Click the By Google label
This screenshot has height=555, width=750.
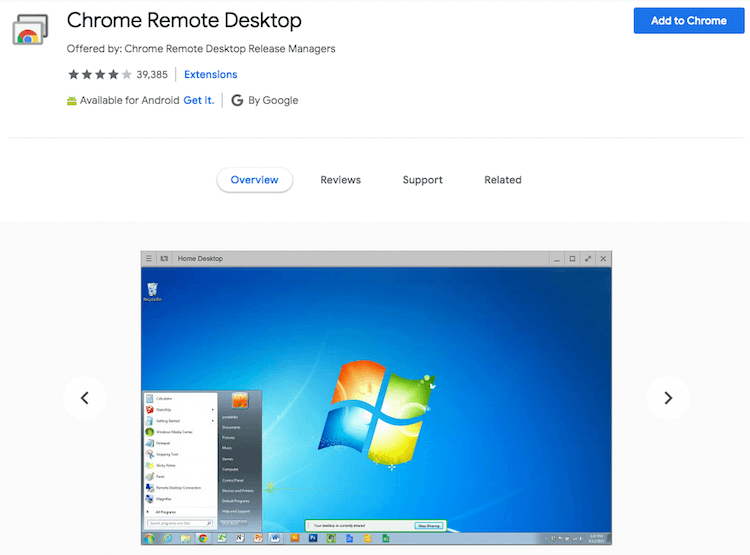pyautogui.click(x=273, y=100)
